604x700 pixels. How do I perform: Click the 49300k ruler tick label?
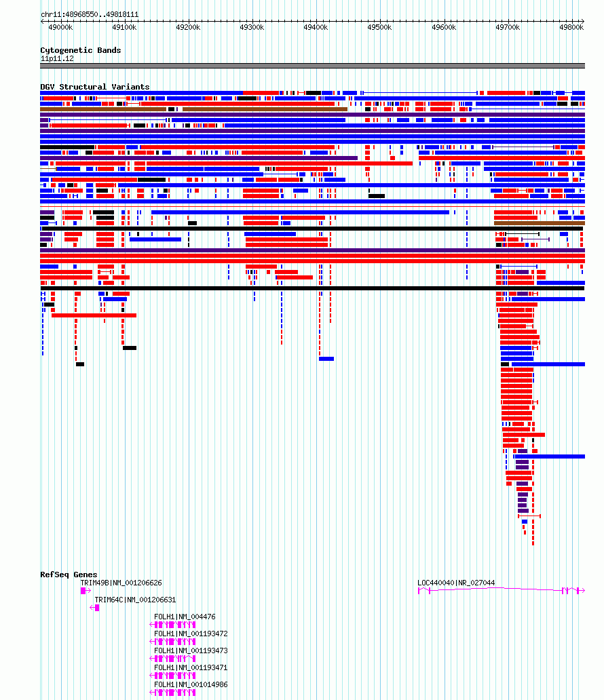point(252,27)
